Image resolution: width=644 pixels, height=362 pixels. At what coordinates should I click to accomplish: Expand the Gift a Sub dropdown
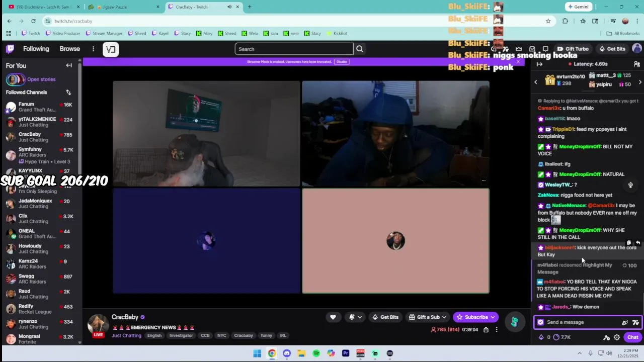444,317
